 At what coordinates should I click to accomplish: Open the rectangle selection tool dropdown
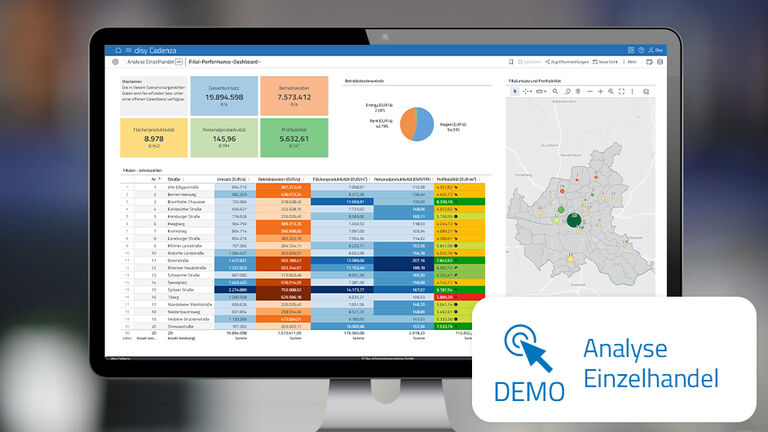pos(544,91)
